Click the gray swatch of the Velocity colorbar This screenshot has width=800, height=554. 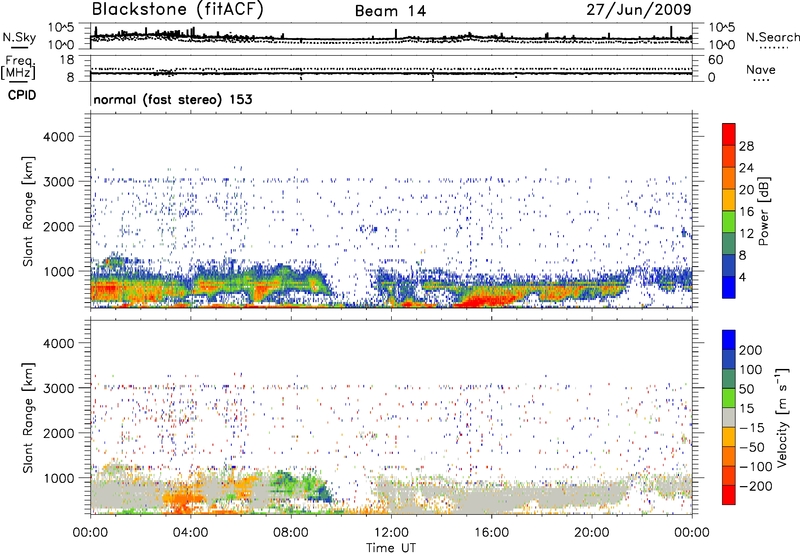729,417
